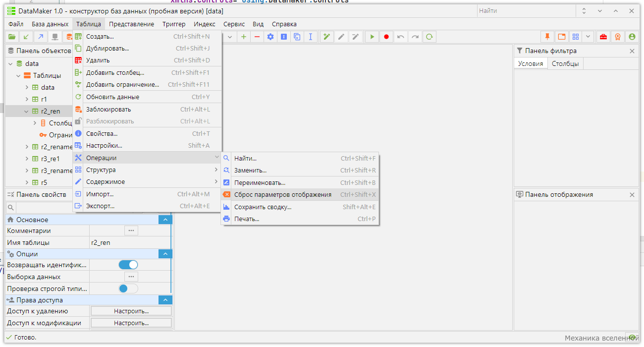Click the gray server toolbar icon
Screen dimensions: 644x347
(x=55, y=37)
